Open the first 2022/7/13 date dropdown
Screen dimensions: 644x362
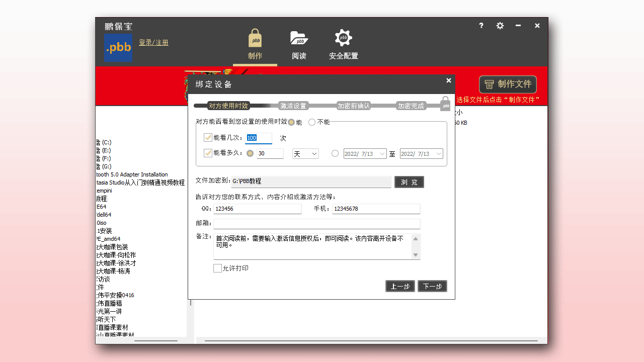[x=365, y=153]
